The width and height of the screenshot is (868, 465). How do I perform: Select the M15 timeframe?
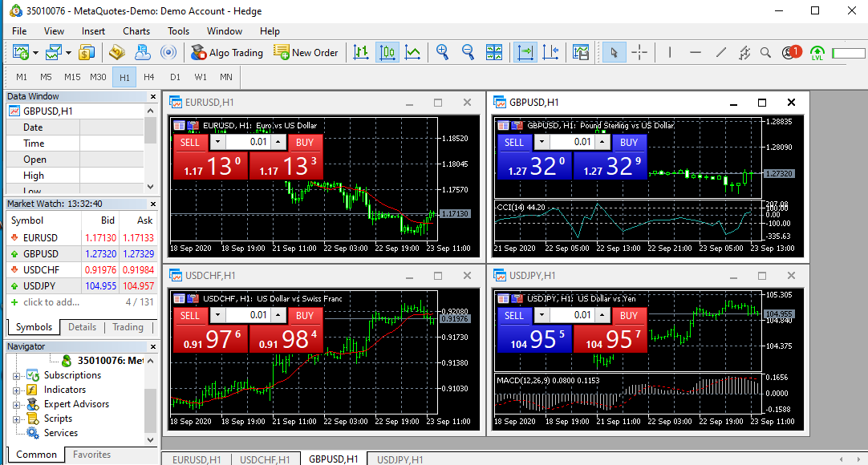72,77
